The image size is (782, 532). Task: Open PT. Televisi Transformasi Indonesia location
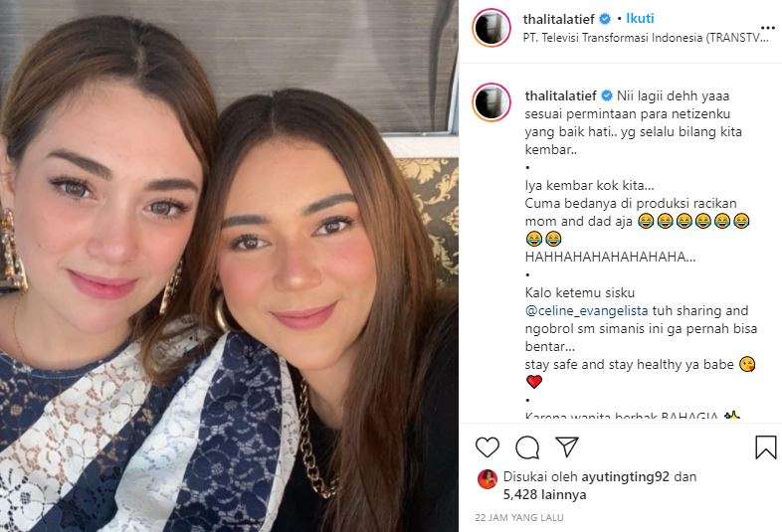(x=646, y=38)
